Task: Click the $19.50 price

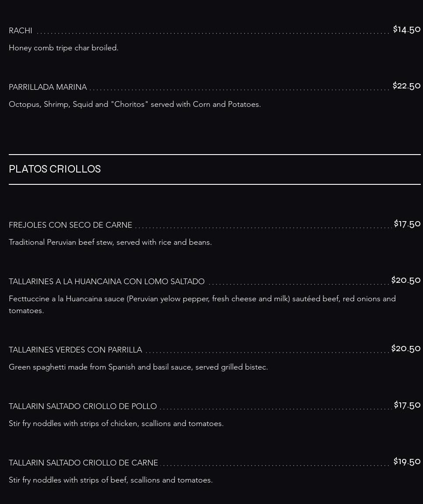Action: coord(407,462)
